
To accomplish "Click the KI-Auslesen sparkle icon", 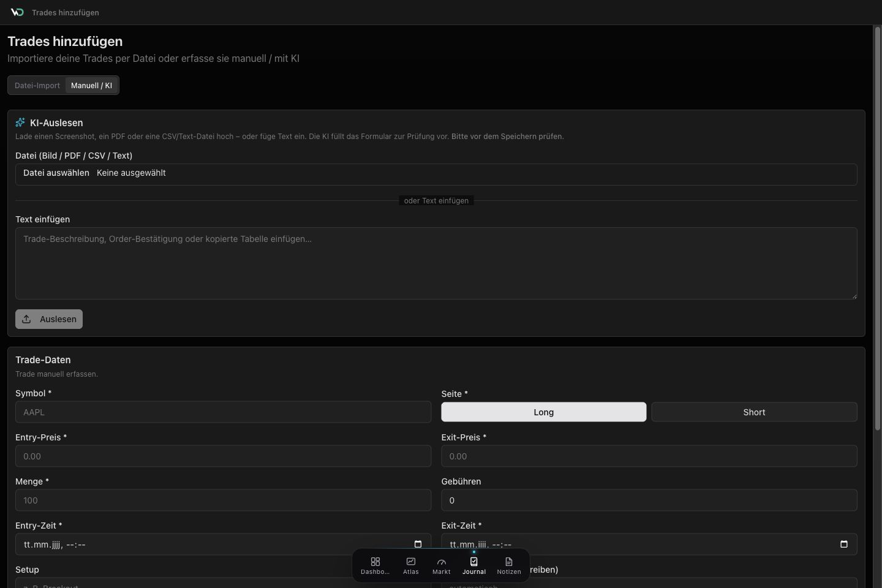I will pyautogui.click(x=20, y=123).
